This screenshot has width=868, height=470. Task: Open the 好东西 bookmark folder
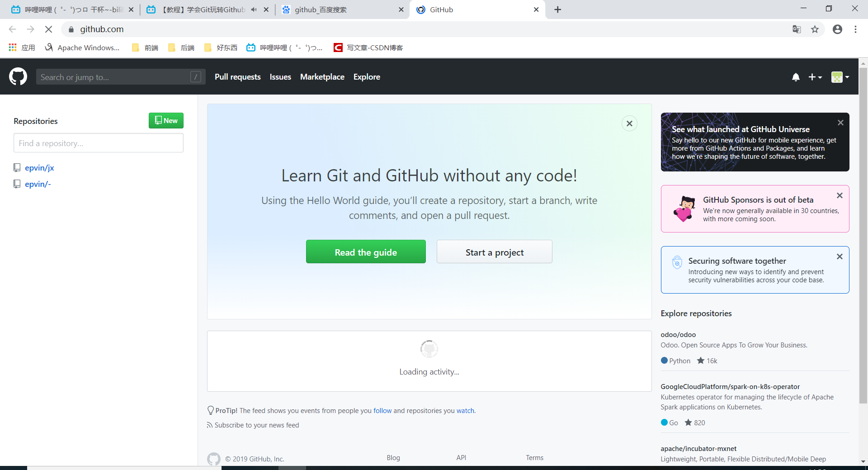tap(221, 47)
